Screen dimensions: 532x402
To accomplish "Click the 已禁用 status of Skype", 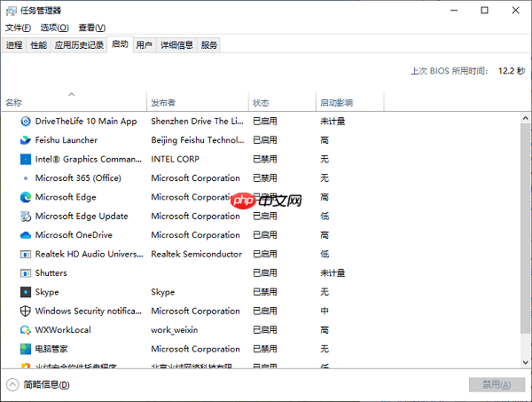I will tap(265, 292).
